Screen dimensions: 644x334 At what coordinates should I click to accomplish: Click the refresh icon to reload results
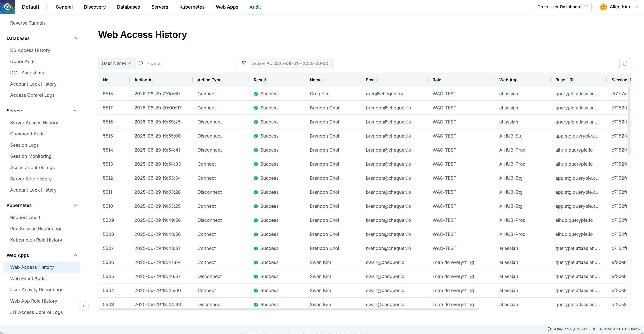[x=625, y=63]
